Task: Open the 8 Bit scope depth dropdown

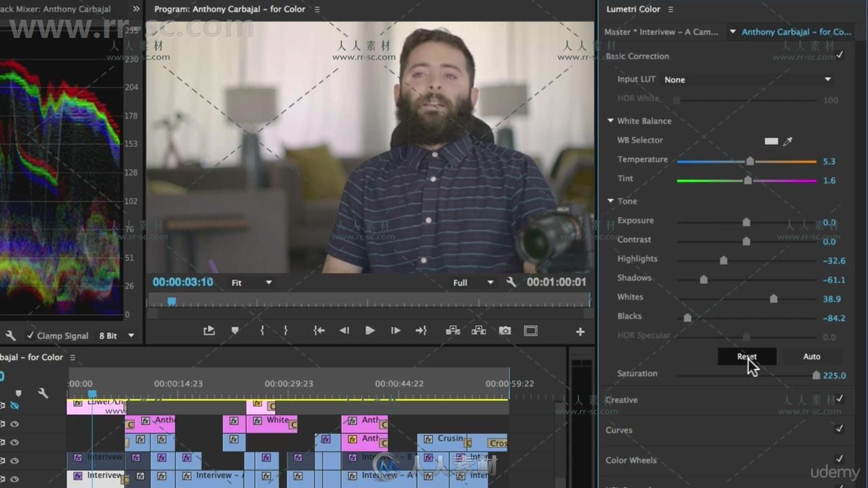Action: tap(117, 335)
